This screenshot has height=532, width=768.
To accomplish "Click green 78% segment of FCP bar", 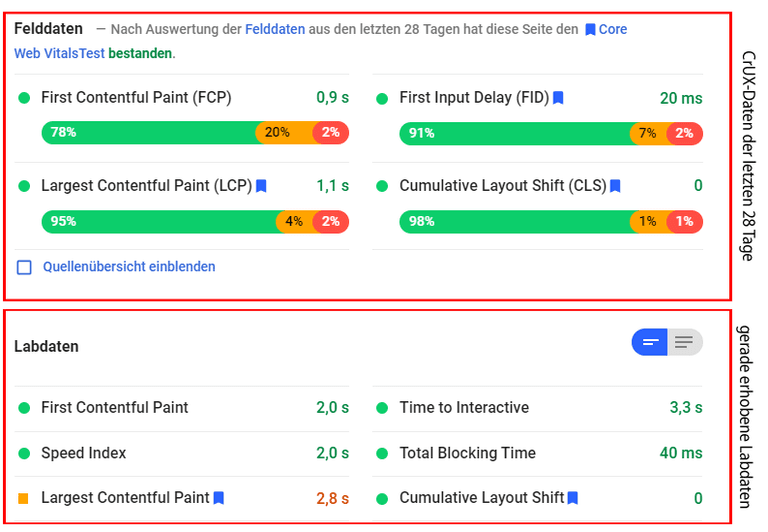I will [148, 132].
